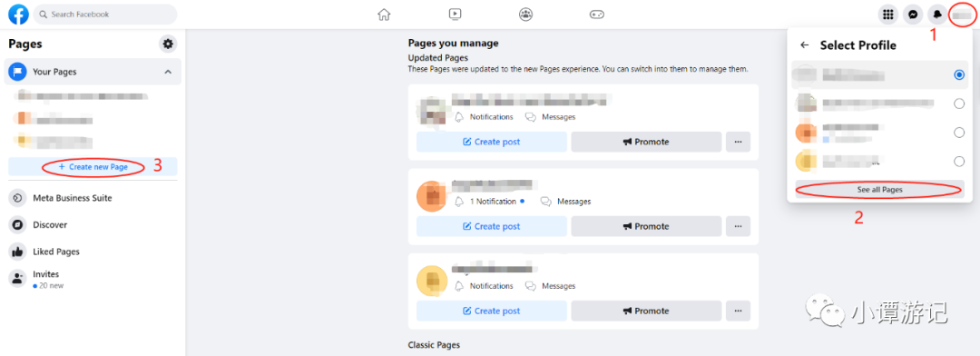
Task: Click Promote on first page card
Action: click(646, 142)
